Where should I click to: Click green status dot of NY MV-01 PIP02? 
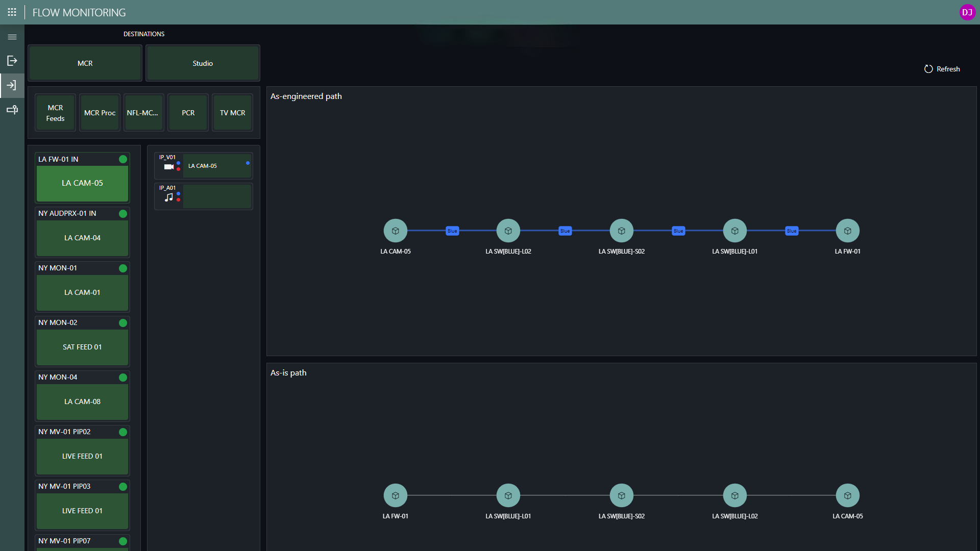tap(123, 432)
